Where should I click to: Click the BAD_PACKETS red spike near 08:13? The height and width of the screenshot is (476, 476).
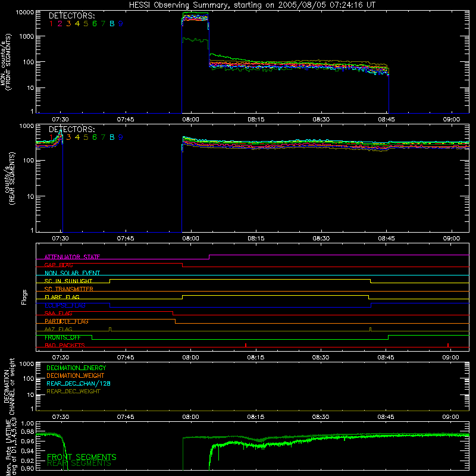pyautogui.click(x=246, y=345)
